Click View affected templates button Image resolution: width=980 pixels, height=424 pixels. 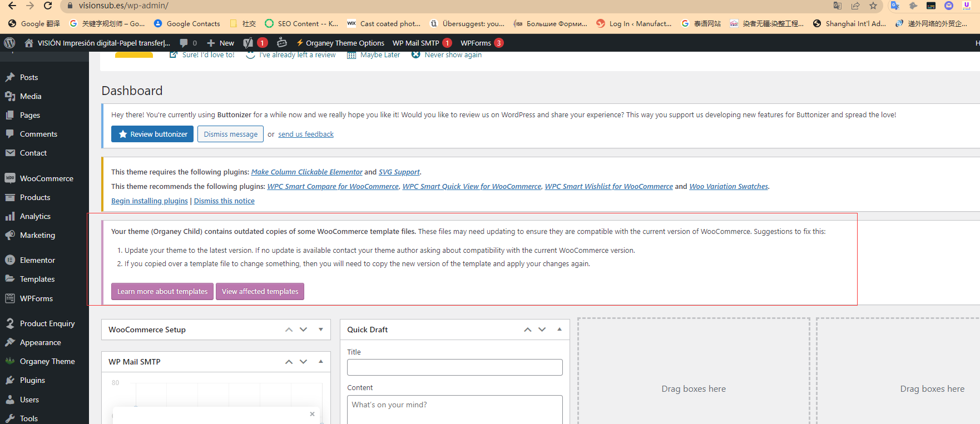coord(260,291)
